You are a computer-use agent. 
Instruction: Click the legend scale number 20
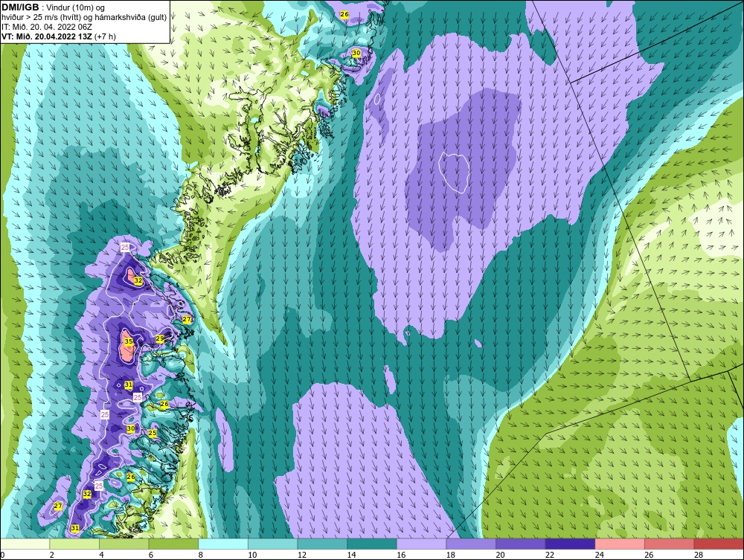(x=500, y=555)
